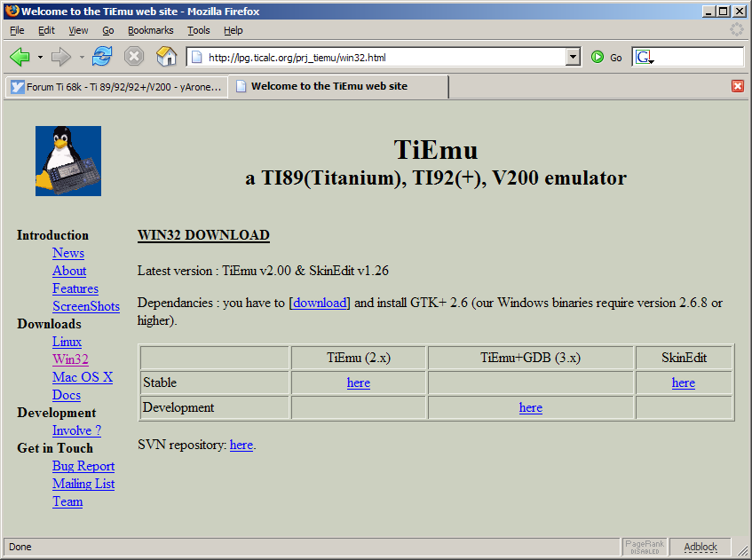Viewport: 752px width, 560px height.
Task: Click the Stop loading icon
Action: point(134,57)
